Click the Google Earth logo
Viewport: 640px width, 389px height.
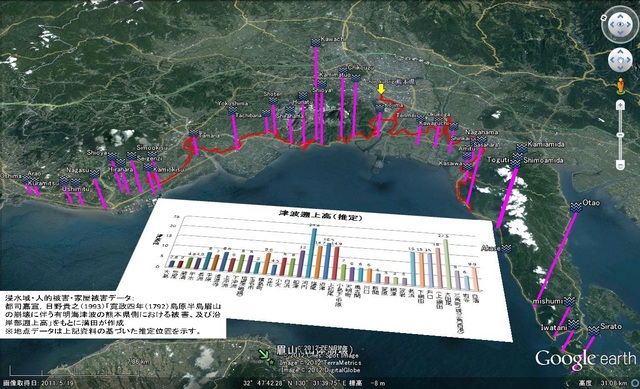[585, 358]
